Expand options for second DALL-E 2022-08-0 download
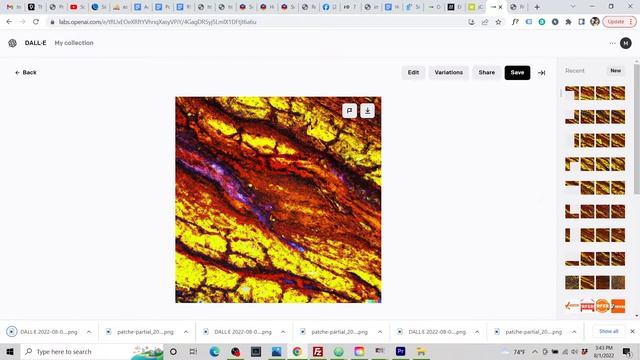Screen dimensions: 640x360 pyautogui.click(x=283, y=332)
